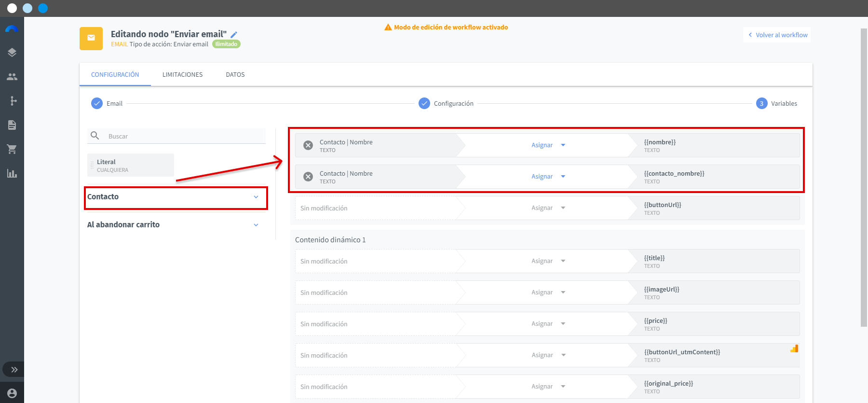
Task: Remove Contacto | Nombre from {{nombre}} row
Action: click(x=308, y=145)
